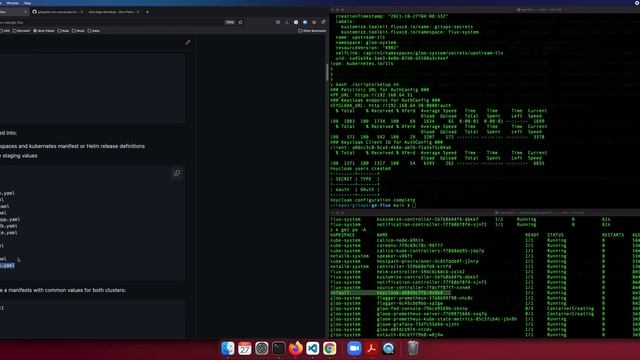The height and width of the screenshot is (360, 640).
Task: Click the extauth pod row in lower terminal
Action: 485,335
